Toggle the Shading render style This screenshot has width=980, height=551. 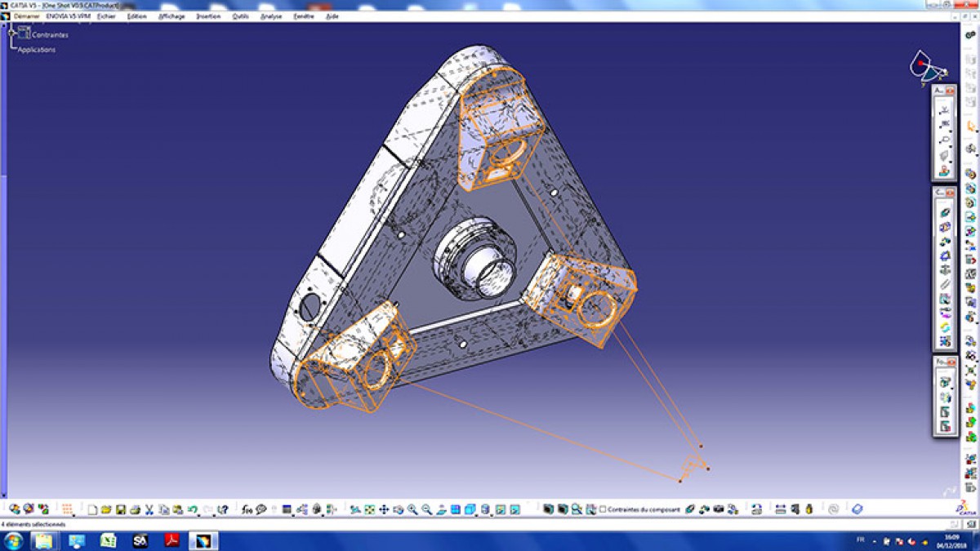470,509
